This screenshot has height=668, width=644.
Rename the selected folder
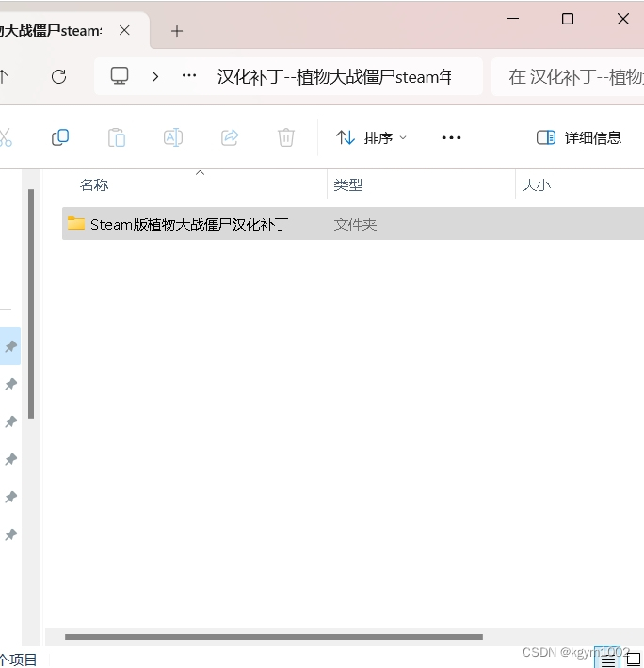173,137
